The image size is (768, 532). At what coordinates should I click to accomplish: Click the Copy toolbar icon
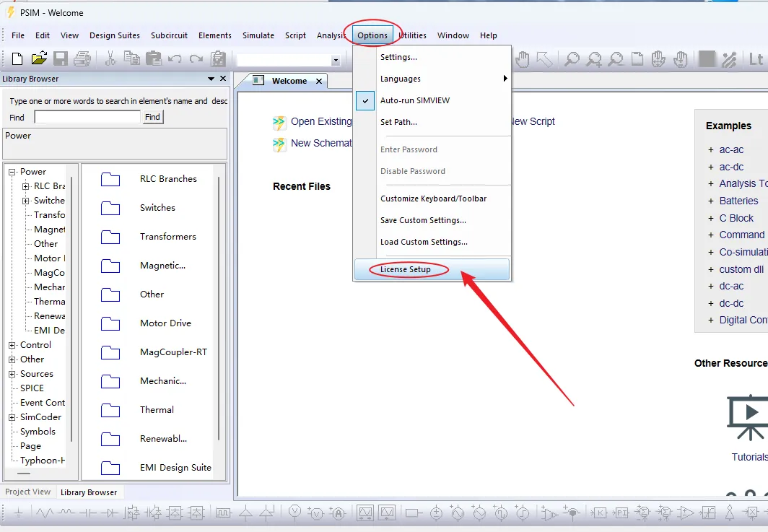tap(131, 58)
